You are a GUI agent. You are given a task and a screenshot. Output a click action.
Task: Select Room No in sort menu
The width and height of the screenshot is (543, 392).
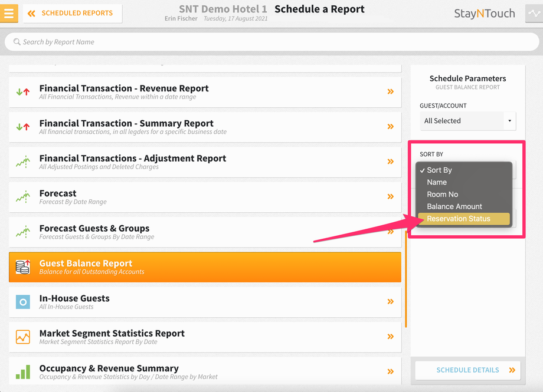[x=464, y=195]
